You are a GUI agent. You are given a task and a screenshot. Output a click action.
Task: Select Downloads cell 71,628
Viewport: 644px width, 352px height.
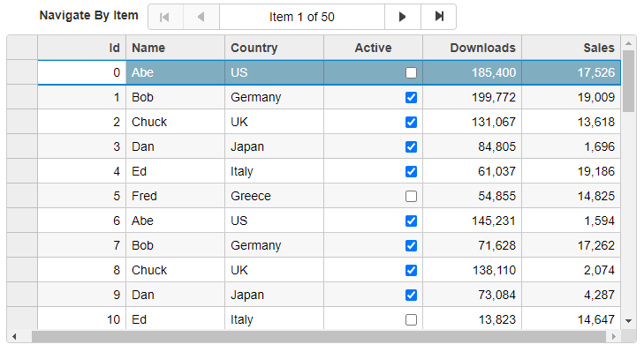pyautogui.click(x=473, y=245)
